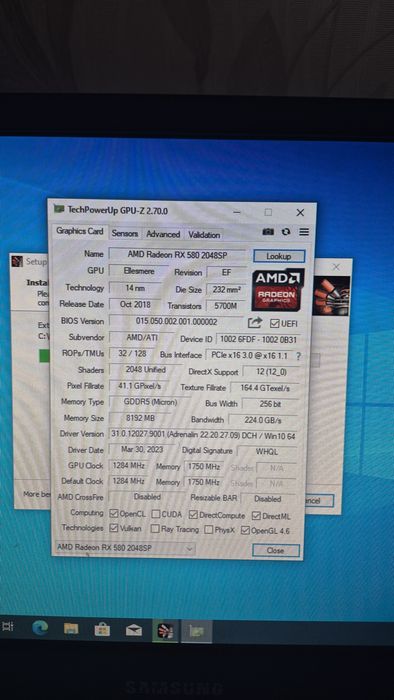Click the Release Date value Oct 2018
Image resolution: width=394 pixels, height=700 pixels.
pos(135,304)
